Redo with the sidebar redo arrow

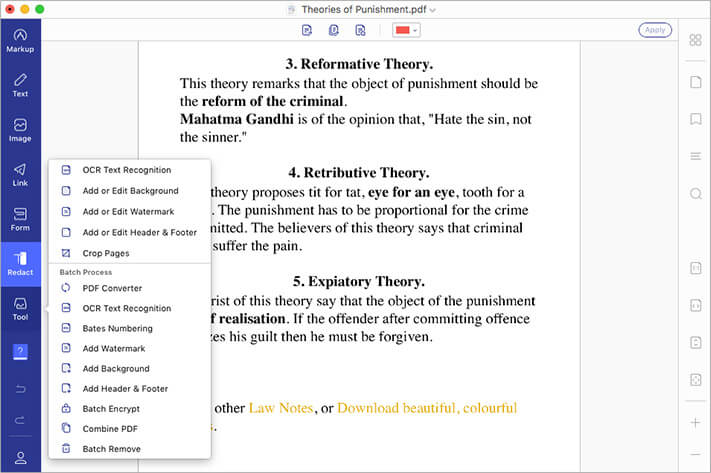point(20,420)
